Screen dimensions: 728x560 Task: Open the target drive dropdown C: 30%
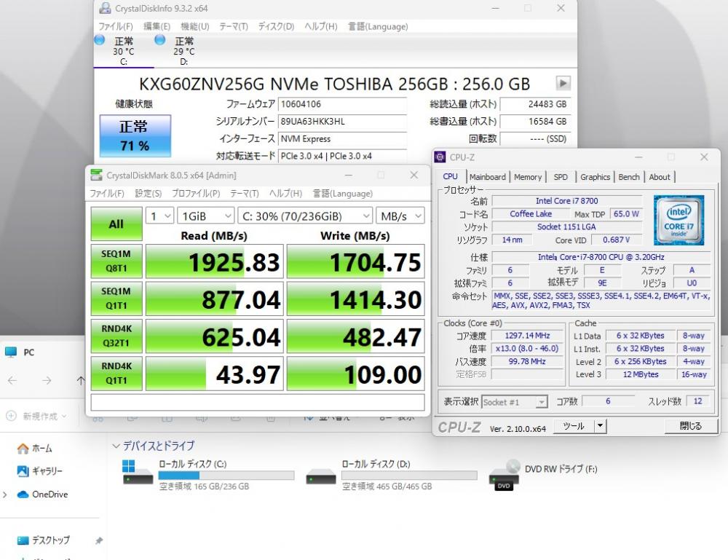pyautogui.click(x=305, y=216)
